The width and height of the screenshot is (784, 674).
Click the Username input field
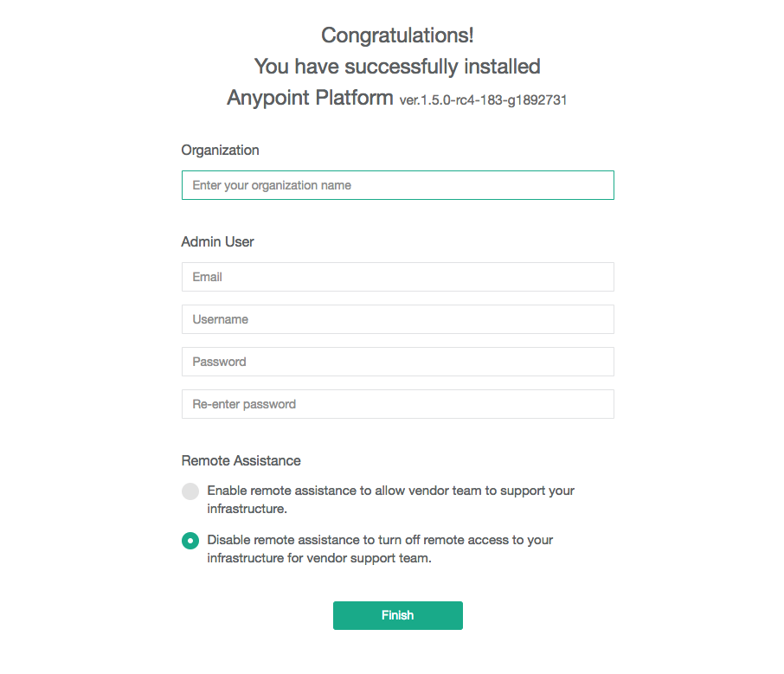397,319
